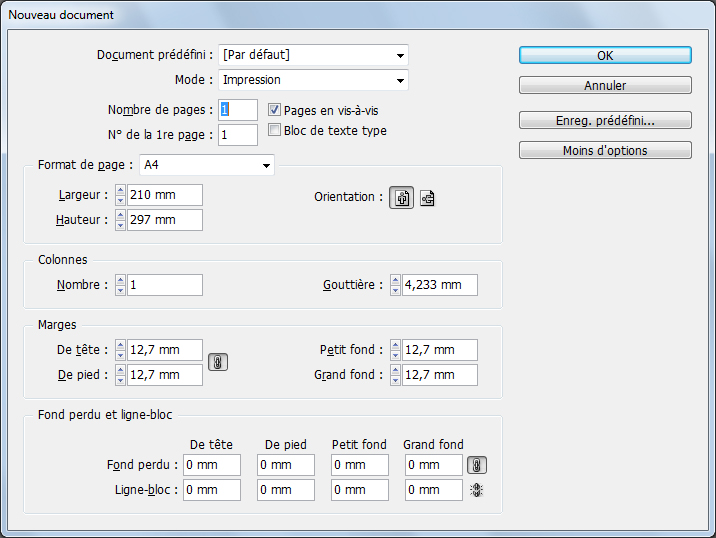Image resolution: width=716 pixels, height=538 pixels.
Task: Increase Gouttière with up arrow
Action: [x=395, y=280]
